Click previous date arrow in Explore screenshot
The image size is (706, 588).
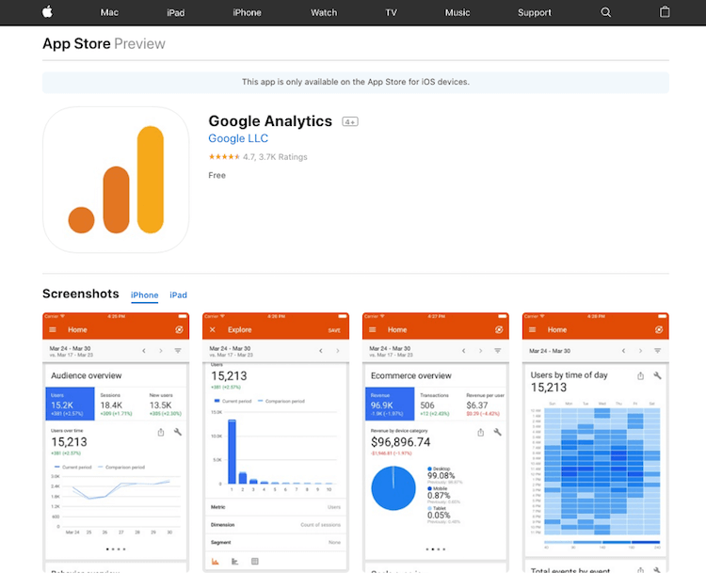321,351
